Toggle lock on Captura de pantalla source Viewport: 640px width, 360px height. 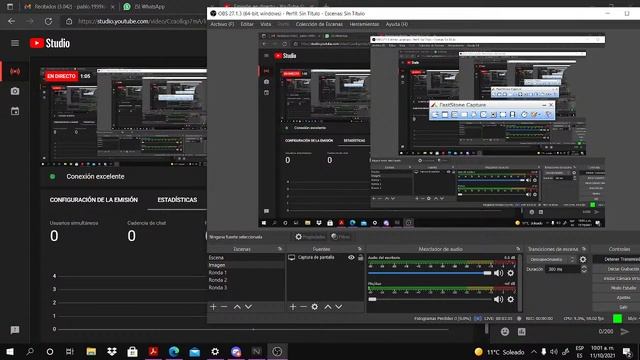(360, 258)
